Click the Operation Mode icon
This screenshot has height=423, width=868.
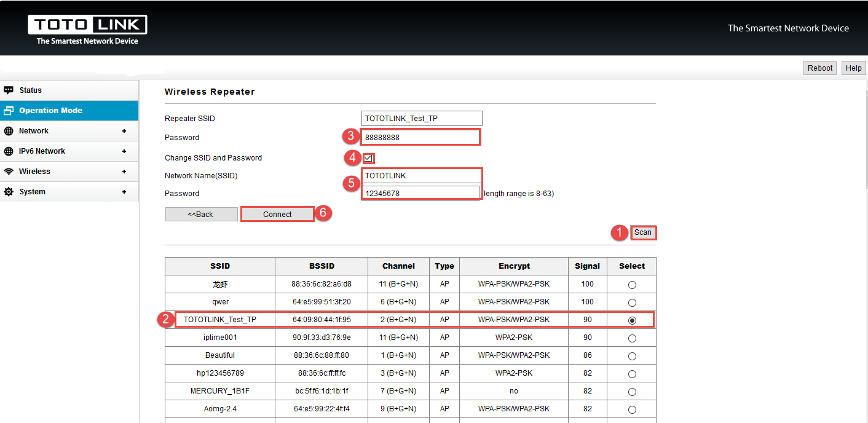click(x=9, y=111)
